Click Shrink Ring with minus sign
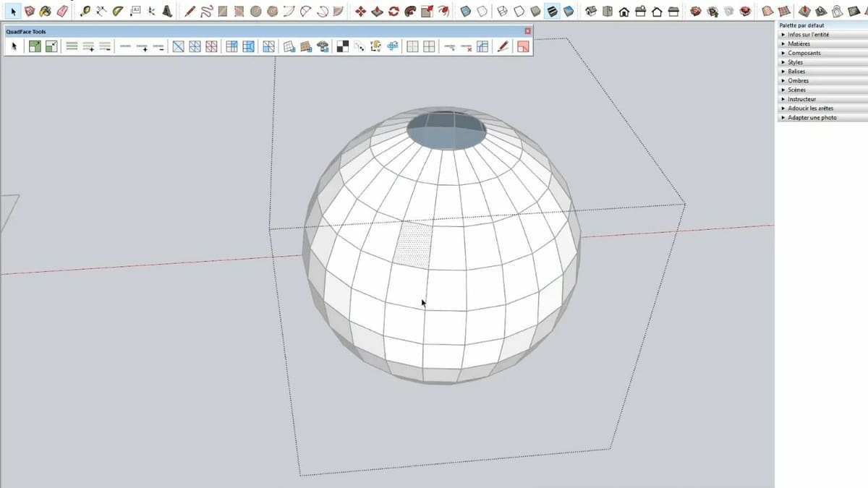 click(105, 46)
